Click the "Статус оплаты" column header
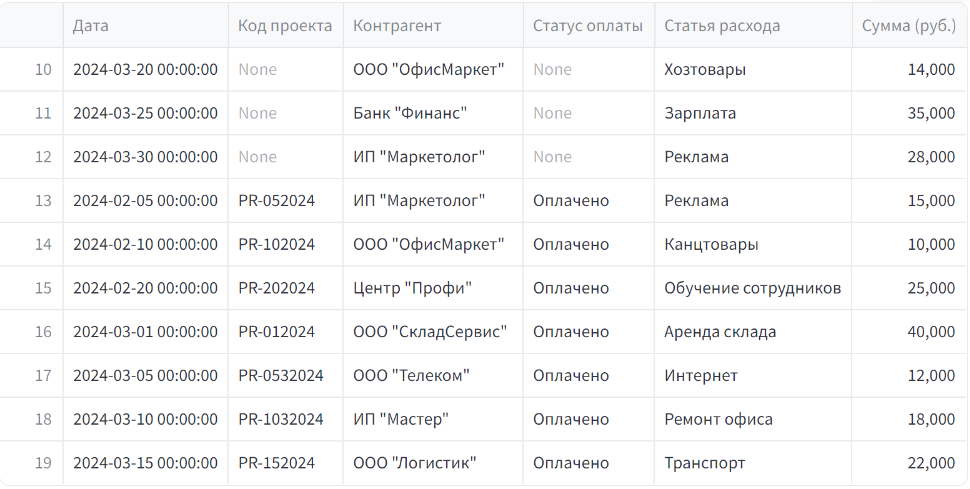Viewport: 970px width, 489px height. [588, 25]
